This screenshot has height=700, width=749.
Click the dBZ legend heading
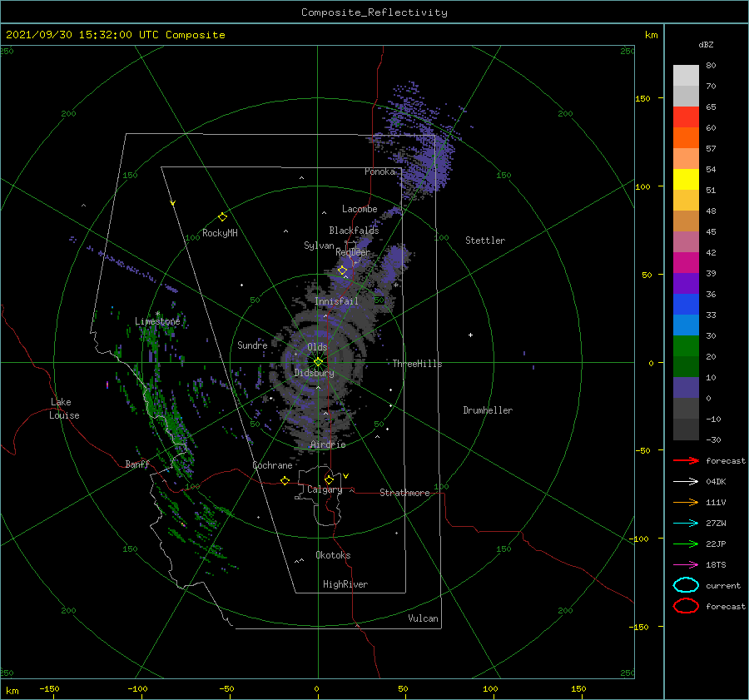click(706, 44)
